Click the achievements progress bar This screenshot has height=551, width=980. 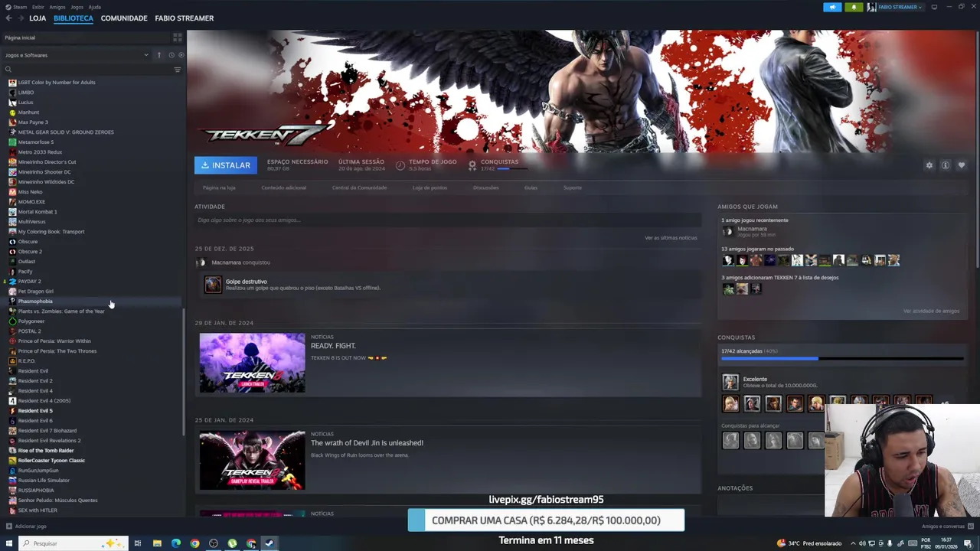842,358
